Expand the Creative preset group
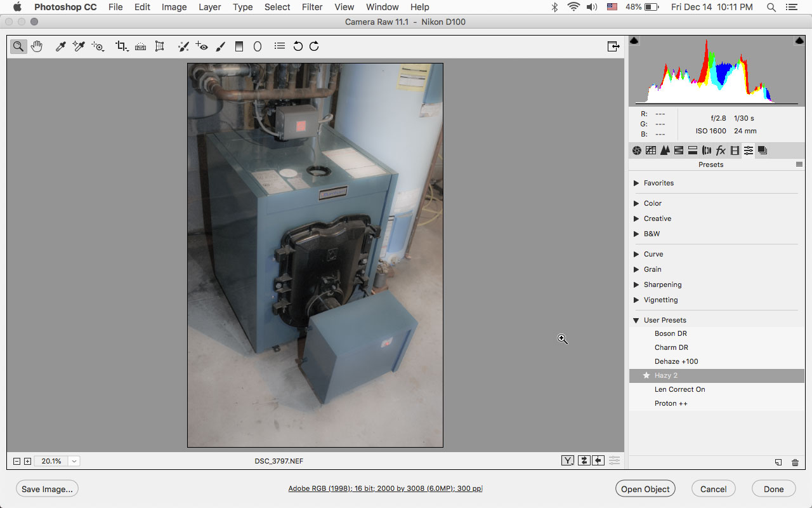 pos(636,218)
